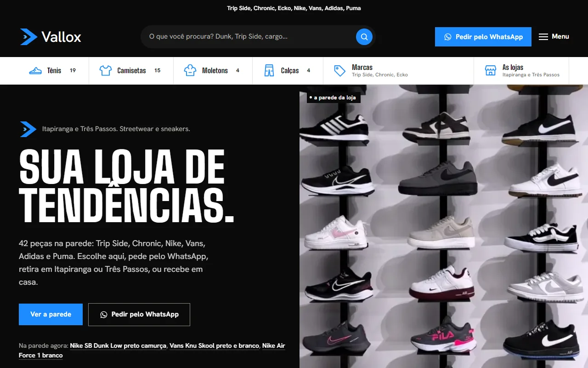588x368 pixels.
Task: Open the Calças category
Action: click(288, 71)
